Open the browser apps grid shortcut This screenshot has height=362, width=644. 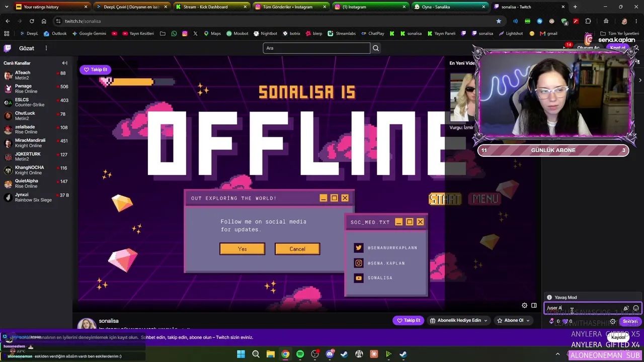(x=7, y=33)
